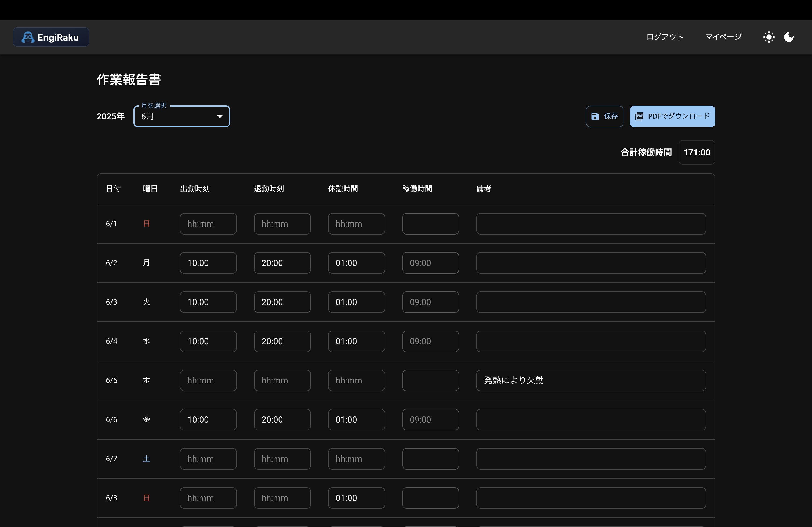The height and width of the screenshot is (527, 812).
Task: Click the 発熱により欠勤 remarks field
Action: pyautogui.click(x=591, y=380)
